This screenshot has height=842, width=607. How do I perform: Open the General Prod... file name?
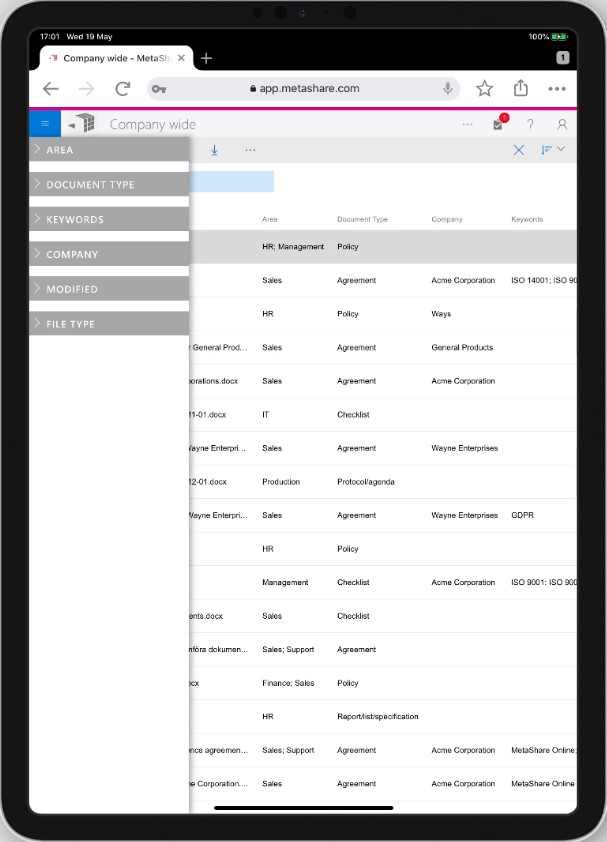click(219, 347)
